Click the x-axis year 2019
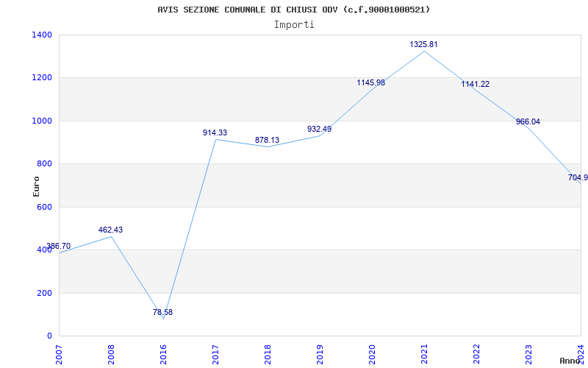 [320, 355]
